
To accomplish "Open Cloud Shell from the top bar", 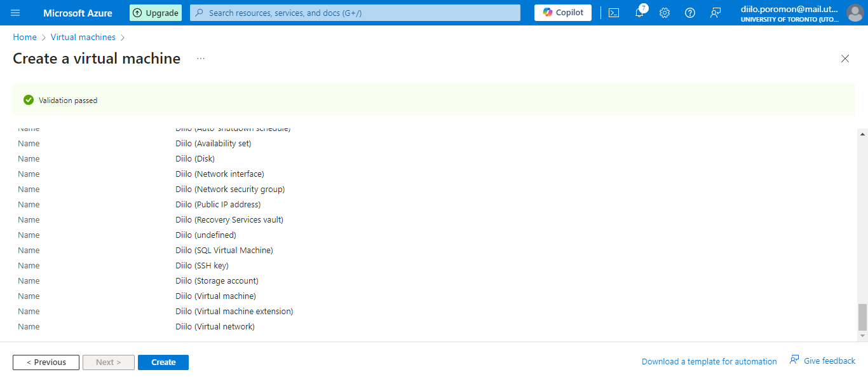I will 614,13.
